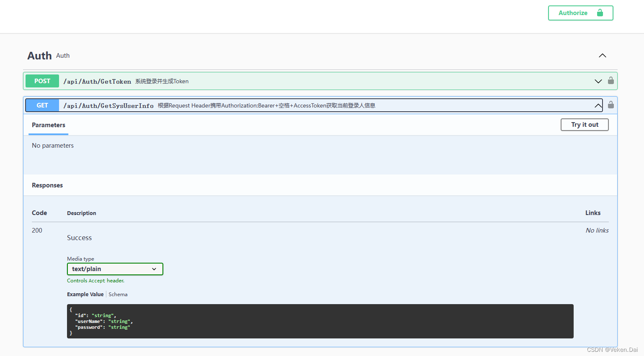Click the lock icon on the GET GetSysUserInfo row
Screen dimensions: 644x356
tap(611, 105)
